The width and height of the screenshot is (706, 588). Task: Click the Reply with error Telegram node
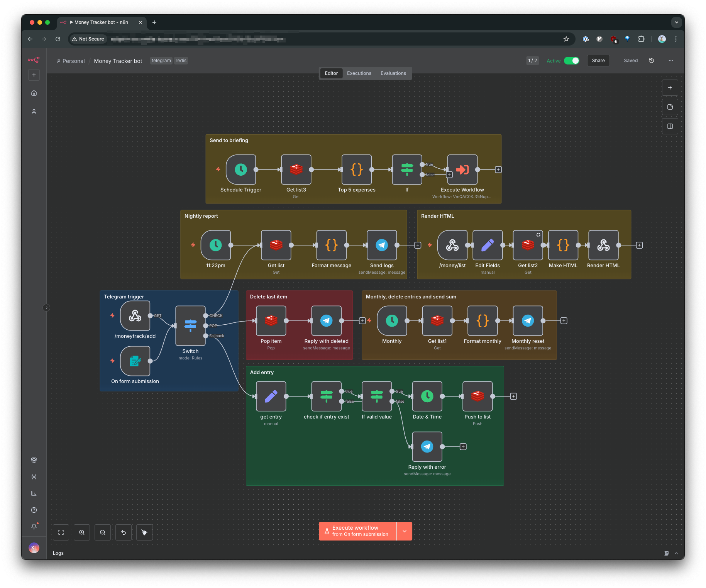(427, 447)
